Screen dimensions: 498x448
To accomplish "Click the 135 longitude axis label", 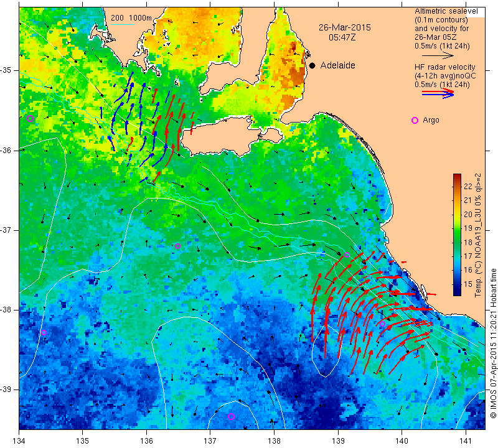I will coord(83,441).
